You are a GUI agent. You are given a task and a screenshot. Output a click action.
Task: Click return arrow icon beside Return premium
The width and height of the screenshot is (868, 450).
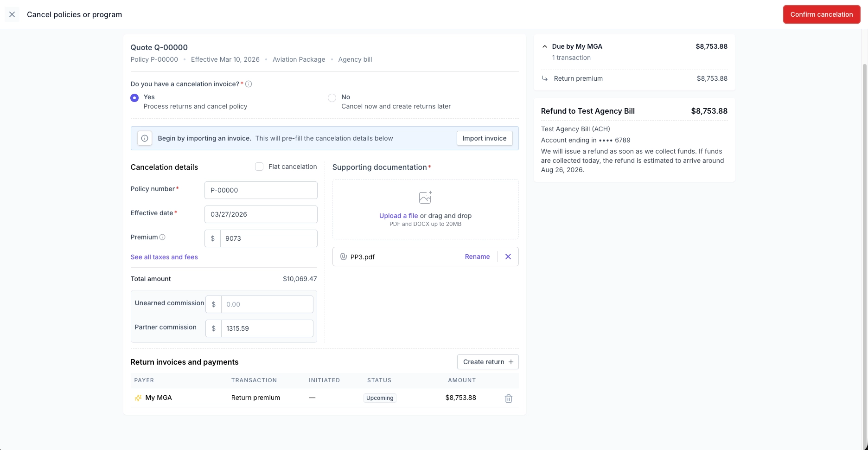(545, 78)
